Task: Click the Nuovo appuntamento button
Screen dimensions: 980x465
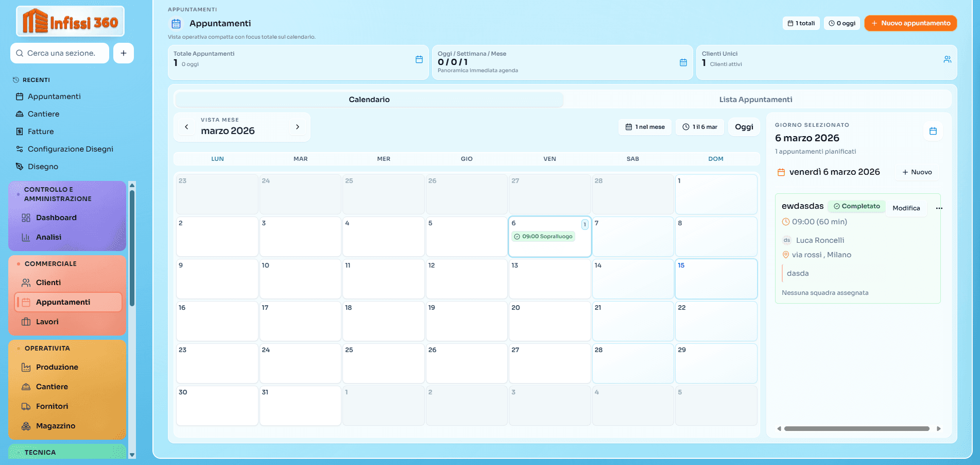Action: pyautogui.click(x=910, y=23)
